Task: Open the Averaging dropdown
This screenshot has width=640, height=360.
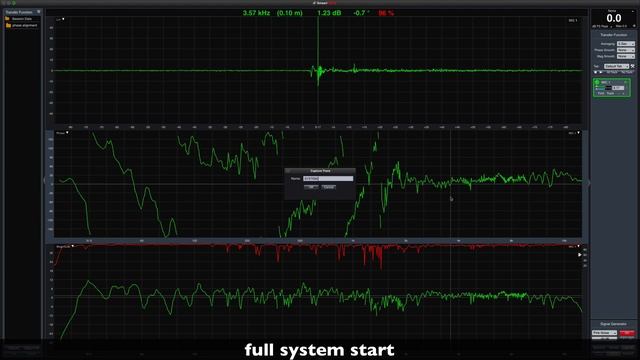Action: (626, 44)
